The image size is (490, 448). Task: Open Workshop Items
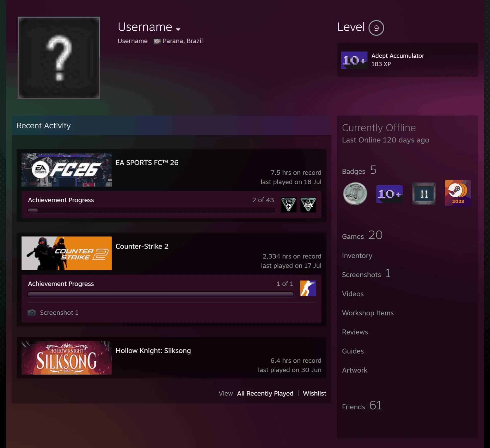(x=368, y=313)
